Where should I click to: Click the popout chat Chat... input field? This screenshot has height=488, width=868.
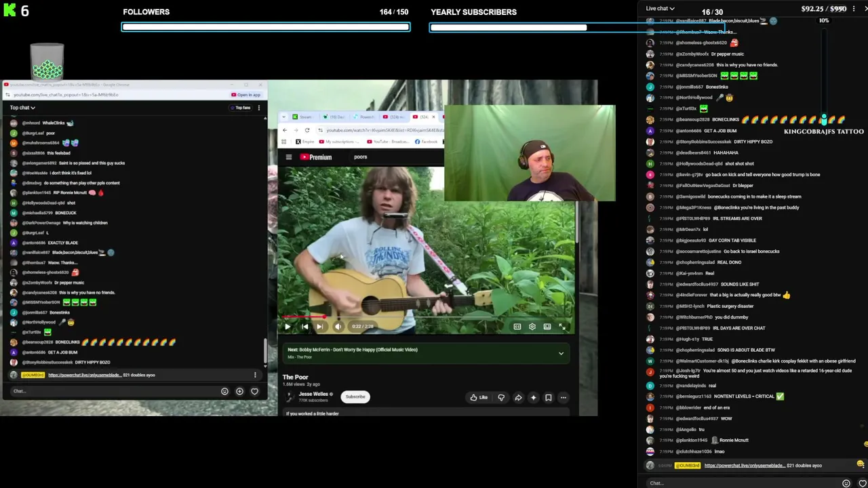(x=115, y=391)
